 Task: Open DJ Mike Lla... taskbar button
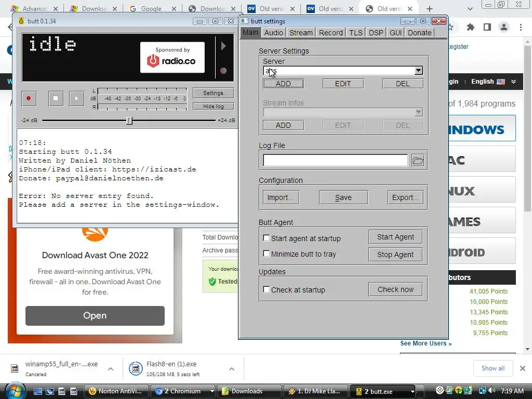tap(315, 391)
